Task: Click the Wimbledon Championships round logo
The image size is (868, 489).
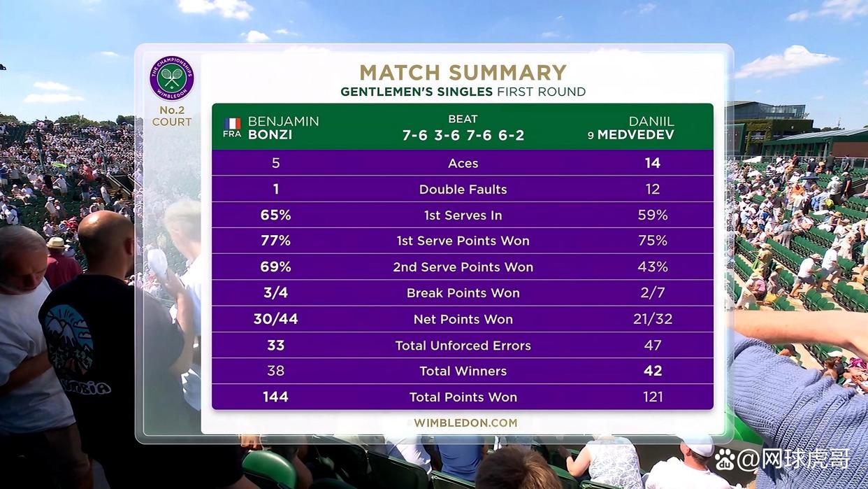Action: coord(171,78)
